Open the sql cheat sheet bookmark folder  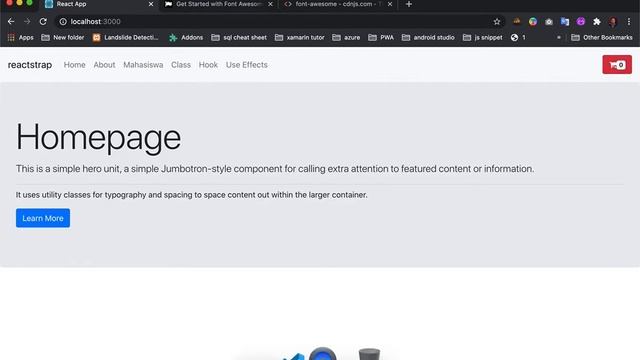click(239, 38)
